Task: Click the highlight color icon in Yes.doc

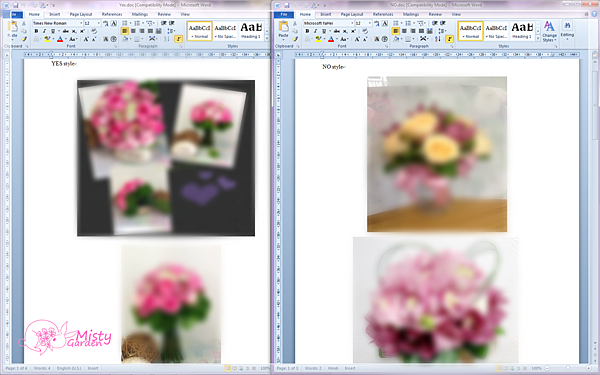Action: coord(47,39)
